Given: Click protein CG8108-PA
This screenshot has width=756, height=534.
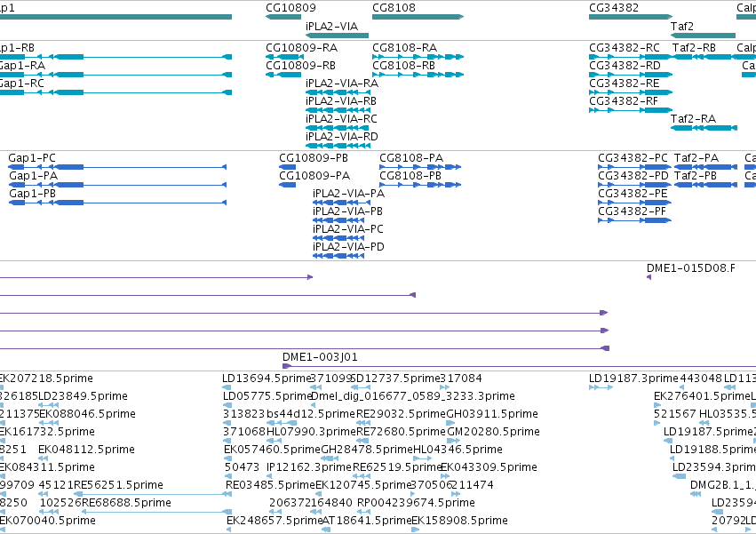Looking at the screenshot, I should coord(411,158).
